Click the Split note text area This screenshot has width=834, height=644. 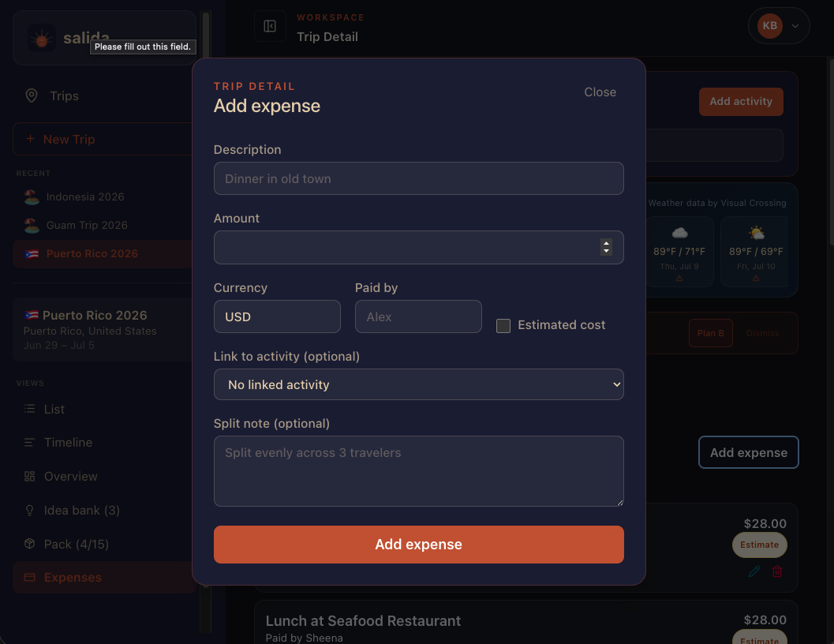[x=419, y=471]
